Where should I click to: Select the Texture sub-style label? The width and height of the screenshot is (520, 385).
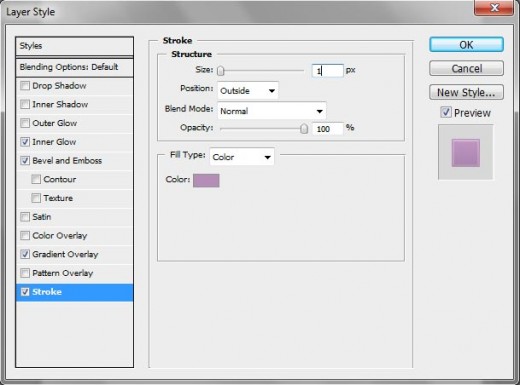58,198
